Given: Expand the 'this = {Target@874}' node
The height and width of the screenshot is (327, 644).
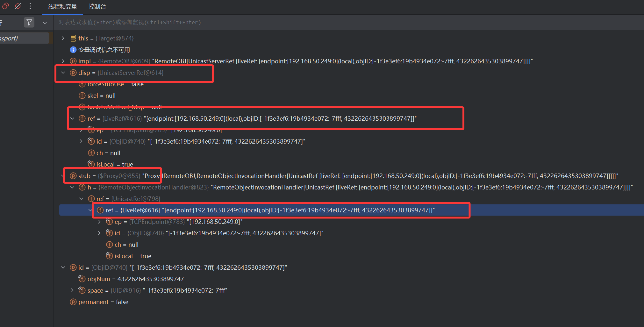Looking at the screenshot, I should tap(63, 38).
